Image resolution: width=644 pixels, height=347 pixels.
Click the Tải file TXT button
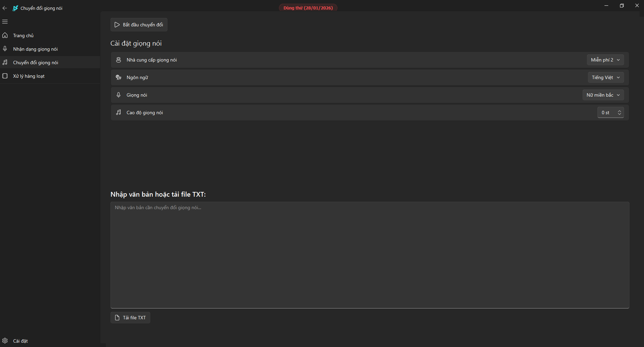130,318
